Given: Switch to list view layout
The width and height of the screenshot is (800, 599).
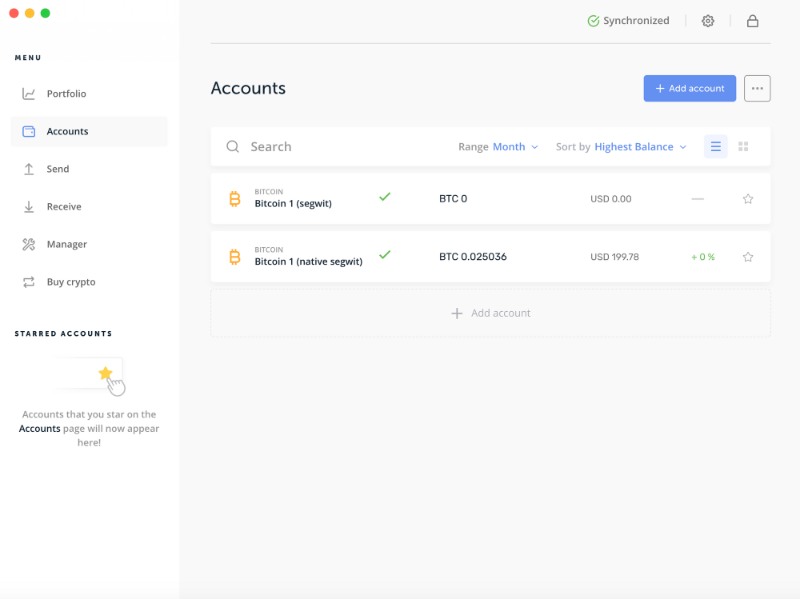Looking at the screenshot, I should pyautogui.click(x=715, y=147).
